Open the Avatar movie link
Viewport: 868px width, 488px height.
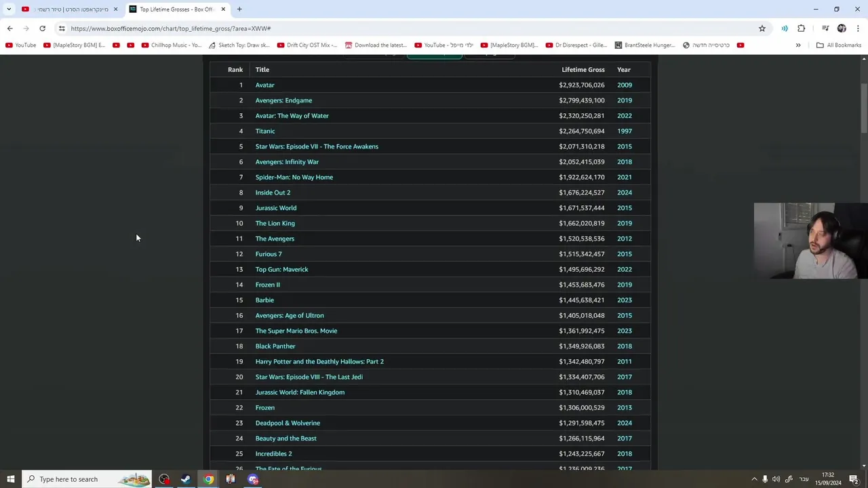(265, 85)
